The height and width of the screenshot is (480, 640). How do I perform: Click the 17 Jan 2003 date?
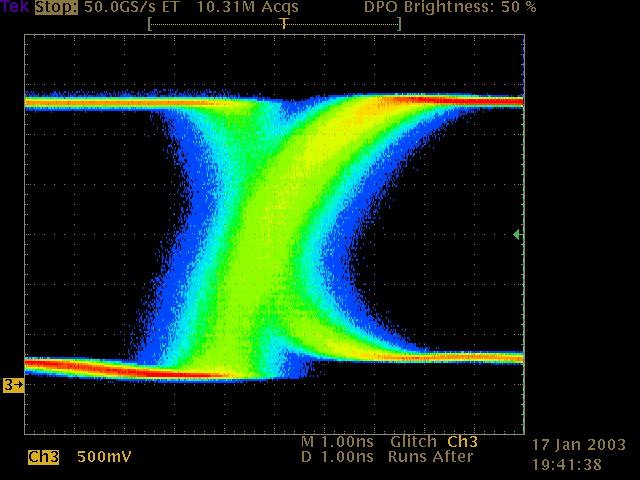pos(579,444)
